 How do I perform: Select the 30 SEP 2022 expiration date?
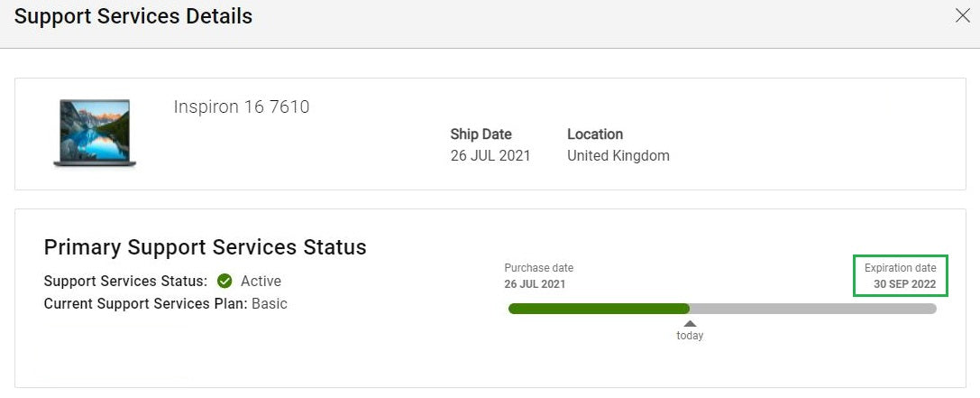904,284
